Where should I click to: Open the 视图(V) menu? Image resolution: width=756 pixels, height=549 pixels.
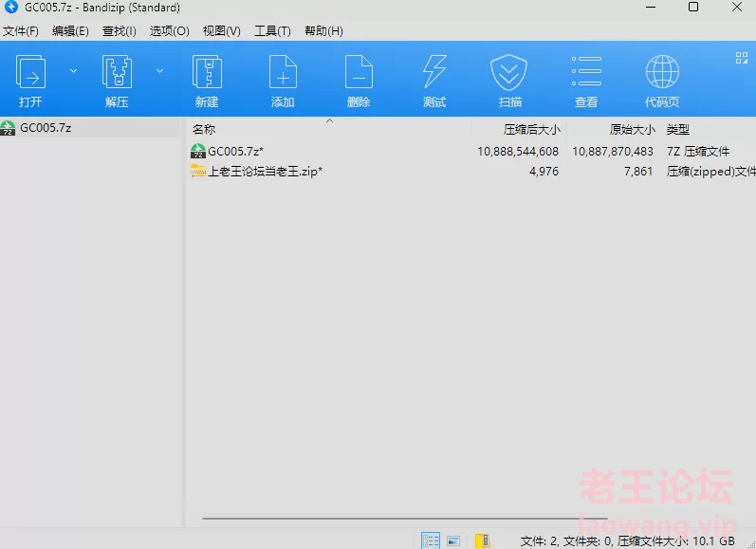coord(221,31)
